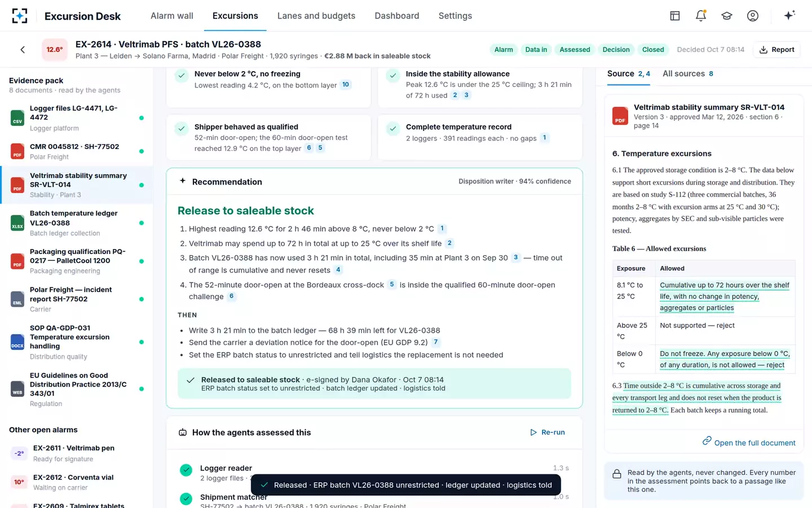
Task: Click the Alarm status pill
Action: pos(504,50)
